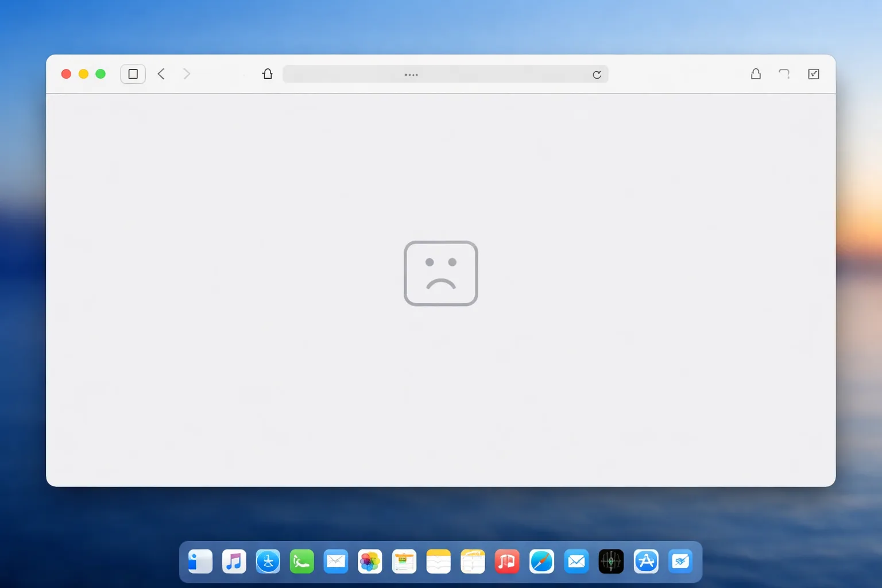Go forward to the next page
882x588 pixels.
click(187, 74)
